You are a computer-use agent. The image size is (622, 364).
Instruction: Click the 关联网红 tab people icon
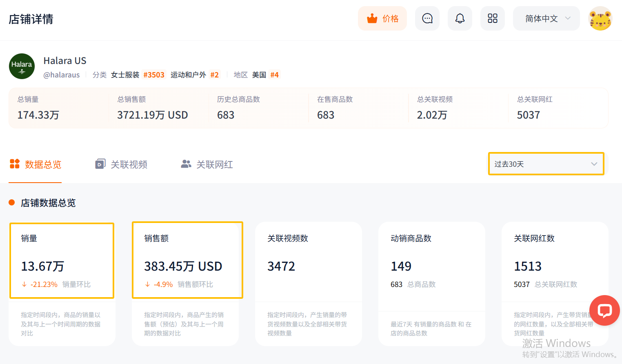click(x=186, y=164)
